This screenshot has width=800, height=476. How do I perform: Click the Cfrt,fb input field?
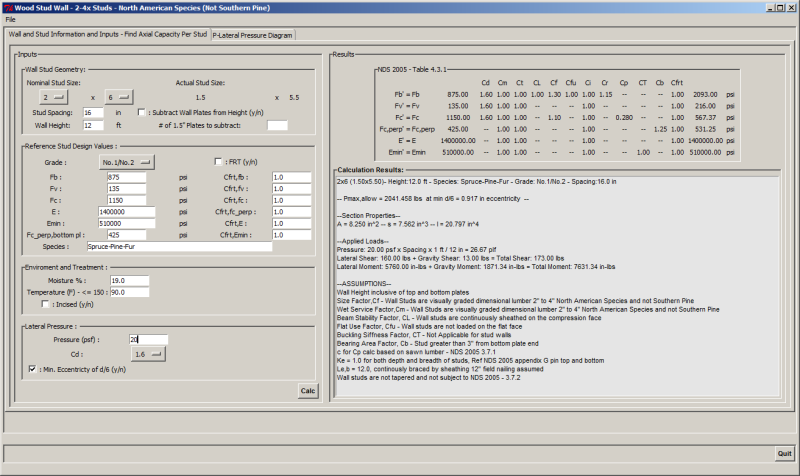click(x=292, y=177)
